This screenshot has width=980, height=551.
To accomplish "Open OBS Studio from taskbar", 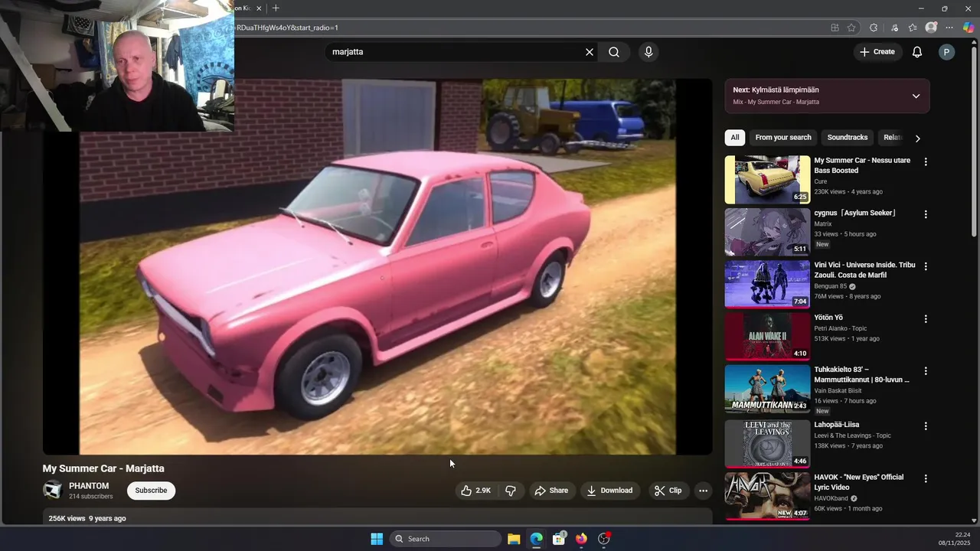I will tap(604, 539).
